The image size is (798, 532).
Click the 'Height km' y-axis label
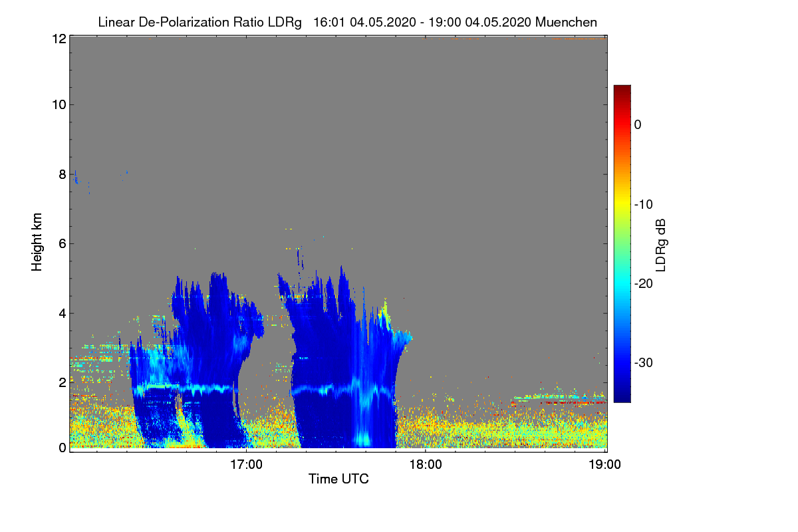(x=37, y=242)
